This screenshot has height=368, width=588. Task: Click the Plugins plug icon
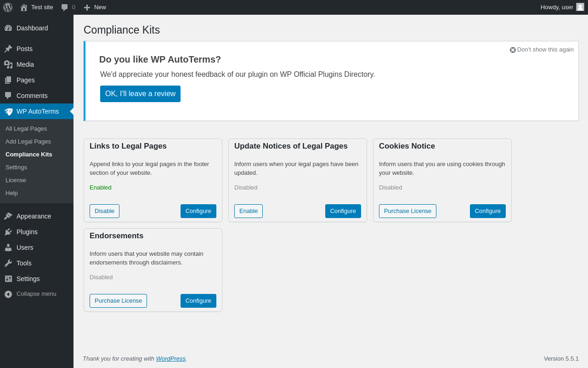[8, 232]
